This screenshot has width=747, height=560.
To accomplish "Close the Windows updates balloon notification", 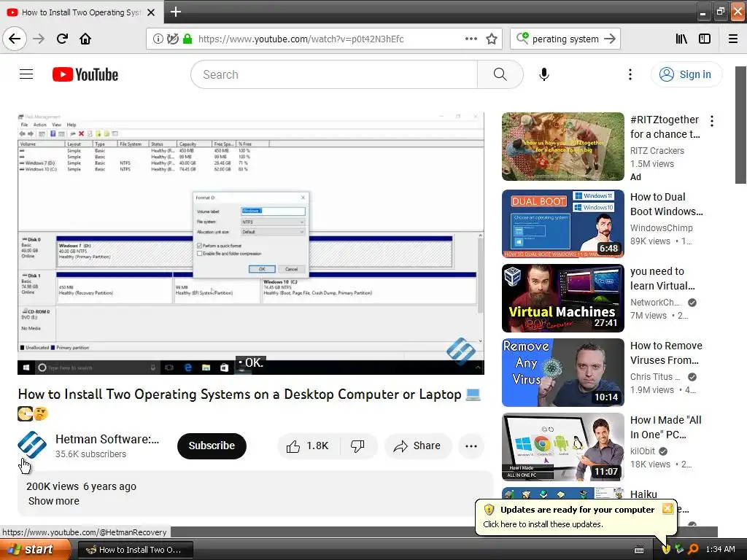I will (x=667, y=508).
